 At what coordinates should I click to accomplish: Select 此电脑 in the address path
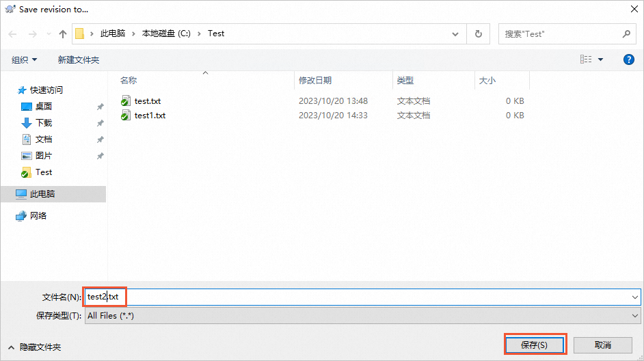(113, 34)
